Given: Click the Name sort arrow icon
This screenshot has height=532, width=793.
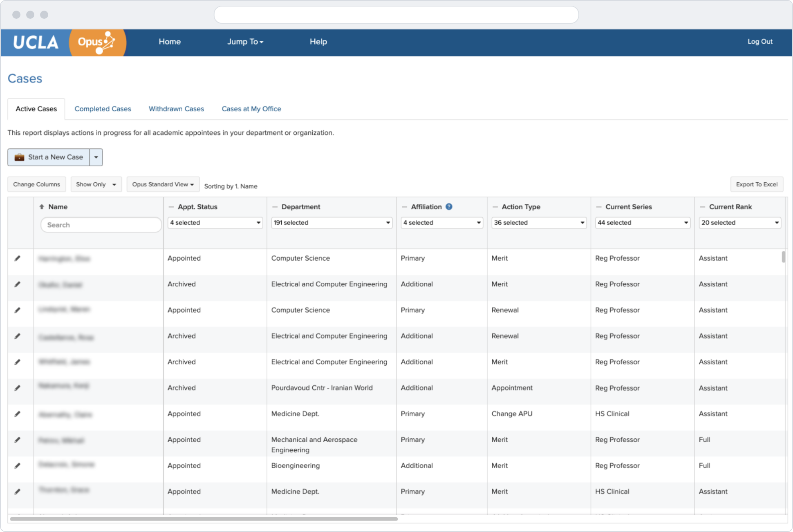Looking at the screenshot, I should 41,207.
